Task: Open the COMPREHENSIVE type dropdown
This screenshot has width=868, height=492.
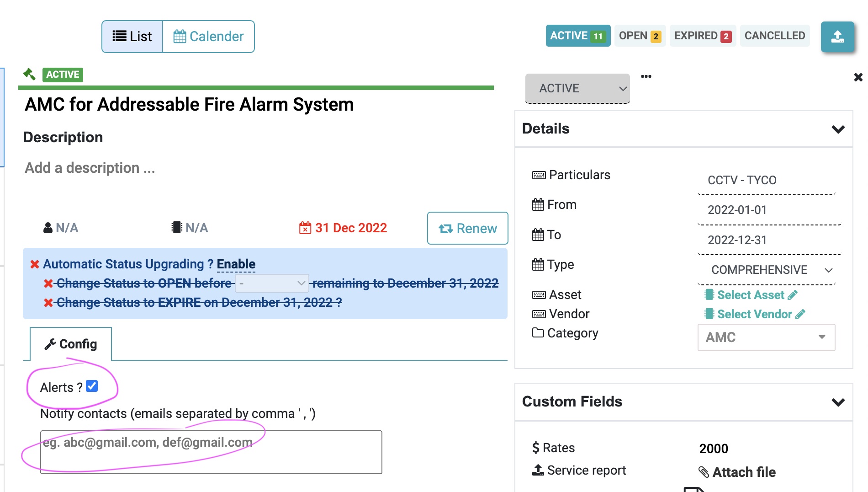Action: click(x=767, y=270)
